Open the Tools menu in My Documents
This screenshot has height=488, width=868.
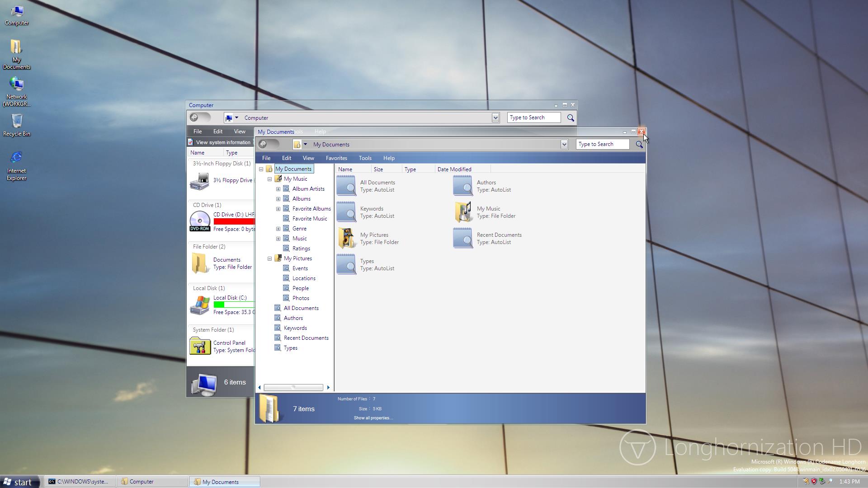coord(365,158)
